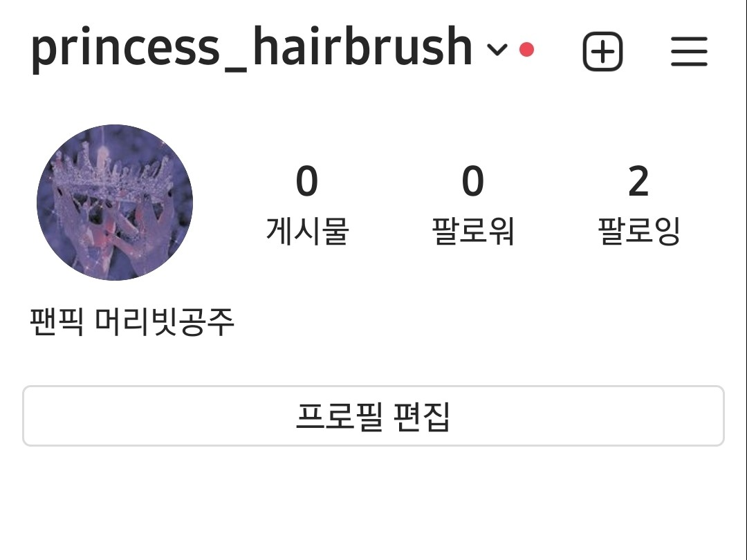The height and width of the screenshot is (560, 747).
Task: Click the princess_hairbrush username title
Action: (x=252, y=49)
